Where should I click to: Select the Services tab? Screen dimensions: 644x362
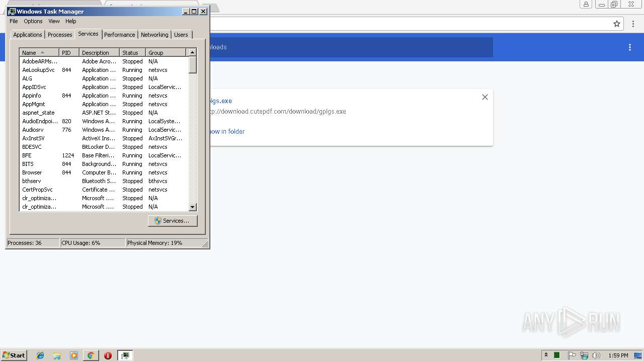coord(88,34)
